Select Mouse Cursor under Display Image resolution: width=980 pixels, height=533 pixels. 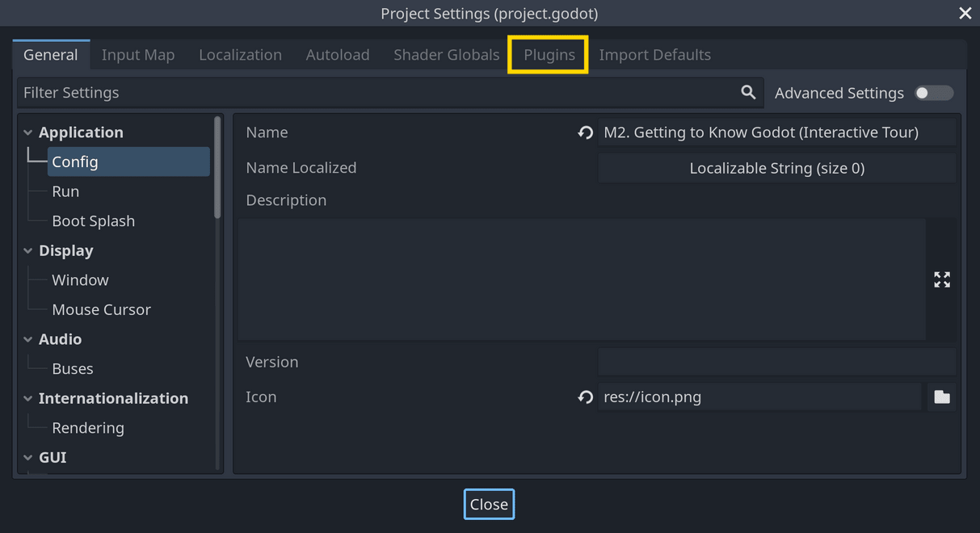(101, 310)
